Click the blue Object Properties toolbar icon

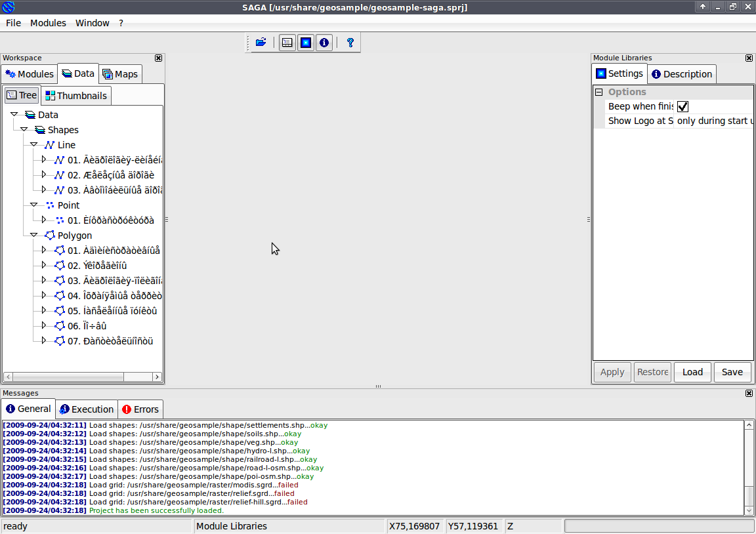point(305,42)
